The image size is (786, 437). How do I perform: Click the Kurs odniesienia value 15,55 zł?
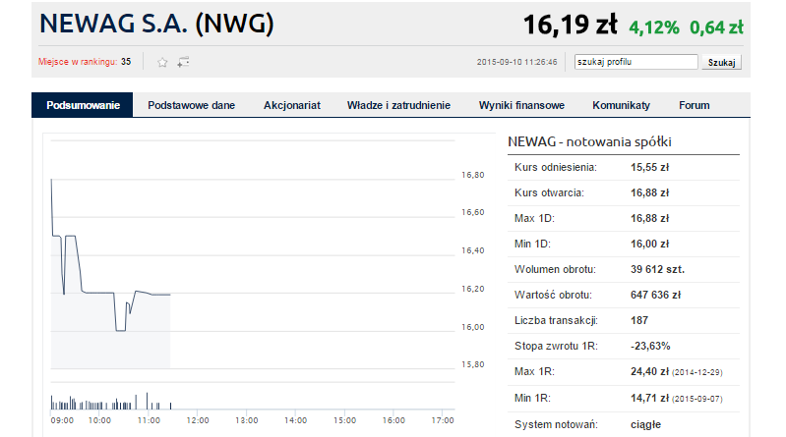pos(650,167)
